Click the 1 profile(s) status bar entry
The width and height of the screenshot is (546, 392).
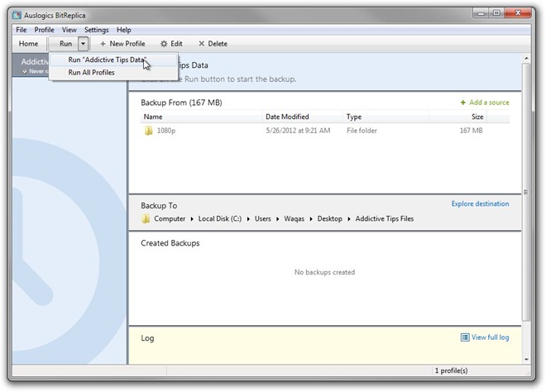click(x=451, y=370)
